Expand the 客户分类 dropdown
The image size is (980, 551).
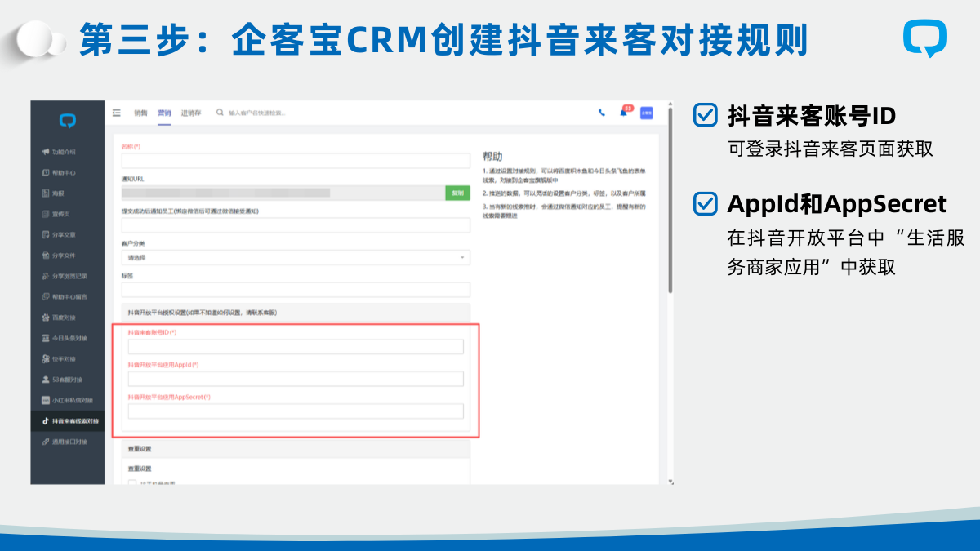coord(296,257)
